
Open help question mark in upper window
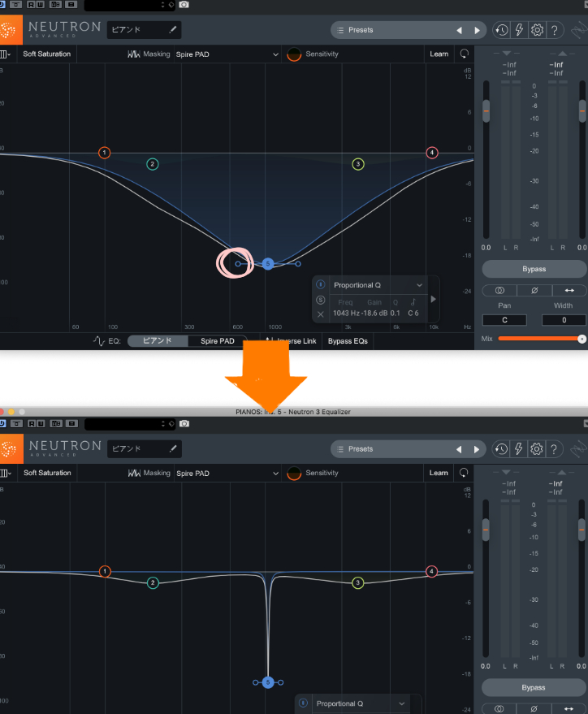click(555, 30)
